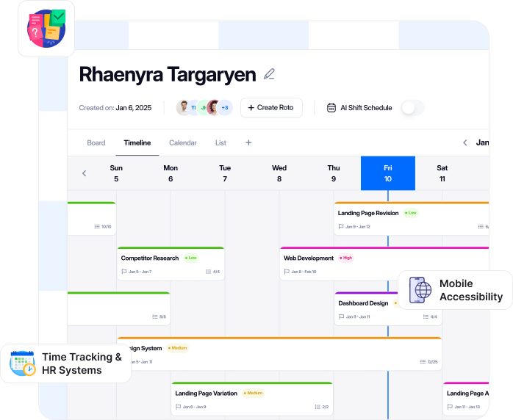
Task: Click the High tag on Web Development
Action: coord(346,258)
